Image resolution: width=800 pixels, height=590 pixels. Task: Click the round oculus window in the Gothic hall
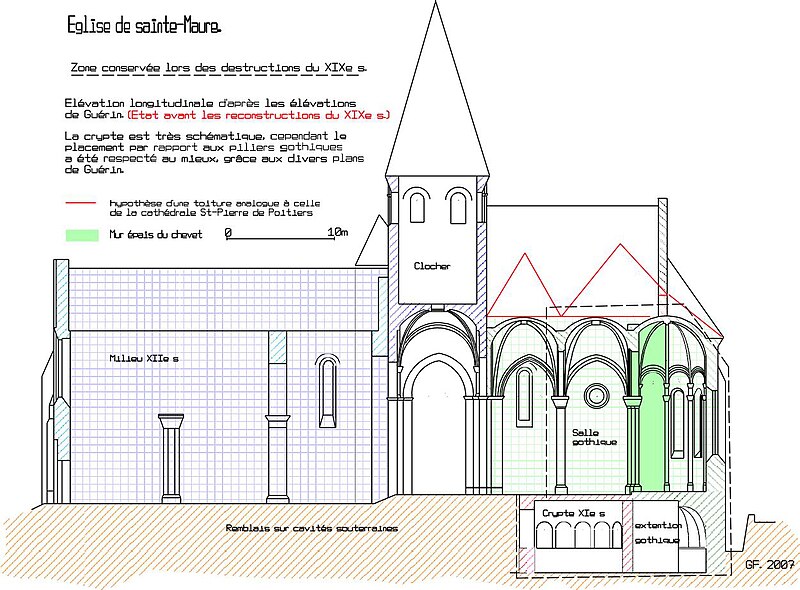coord(597,393)
